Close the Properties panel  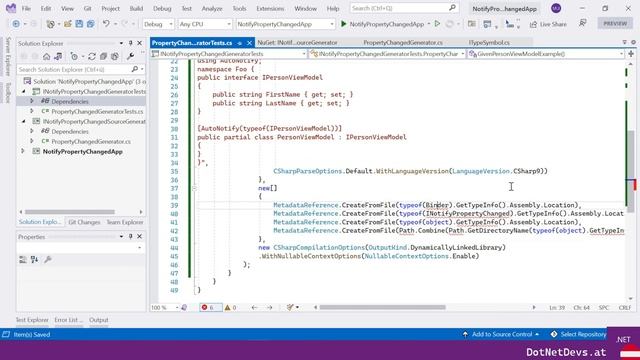tap(140, 236)
